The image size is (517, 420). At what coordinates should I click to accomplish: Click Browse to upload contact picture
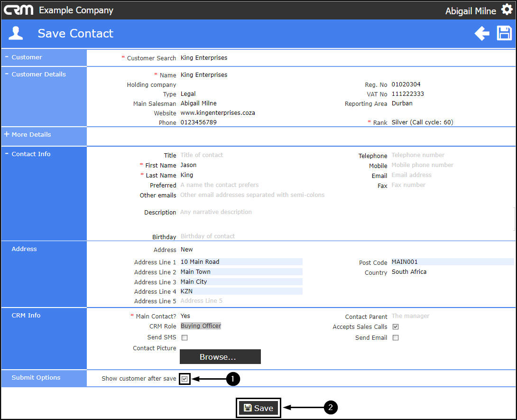220,357
